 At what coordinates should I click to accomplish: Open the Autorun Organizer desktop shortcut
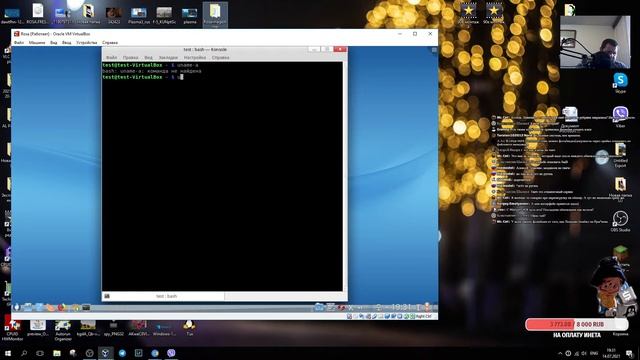click(x=63, y=330)
